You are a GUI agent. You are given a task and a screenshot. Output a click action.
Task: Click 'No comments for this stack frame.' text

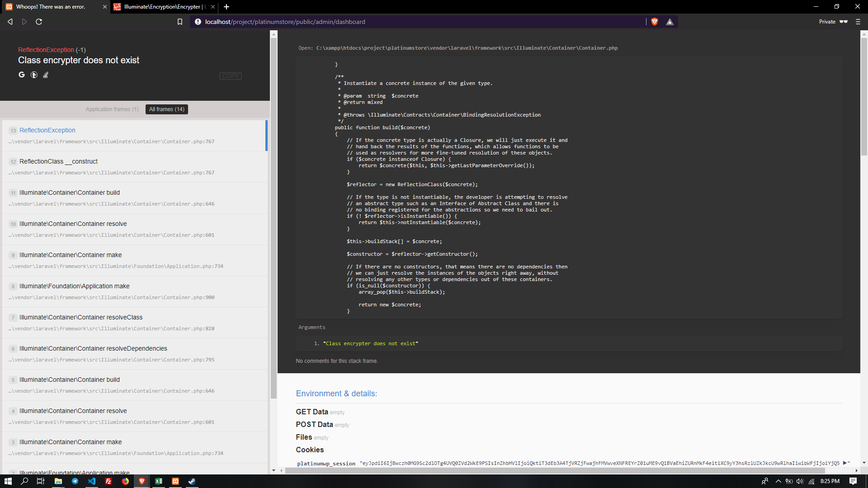point(337,361)
